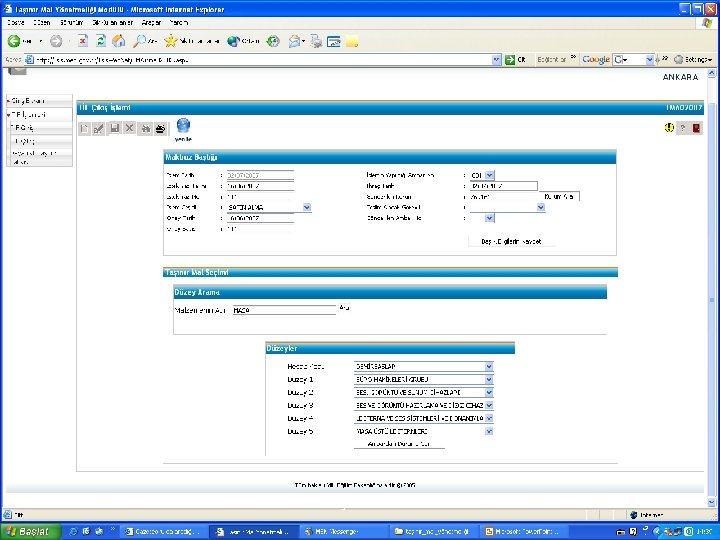
Task: Click the button below Düzey 5 dropdown
Action: 399,444
